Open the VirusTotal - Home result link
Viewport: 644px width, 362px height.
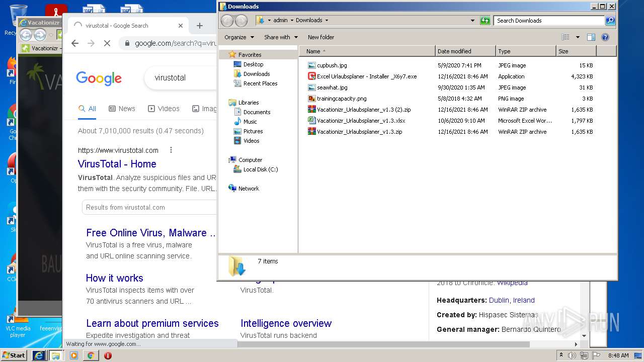point(117,164)
